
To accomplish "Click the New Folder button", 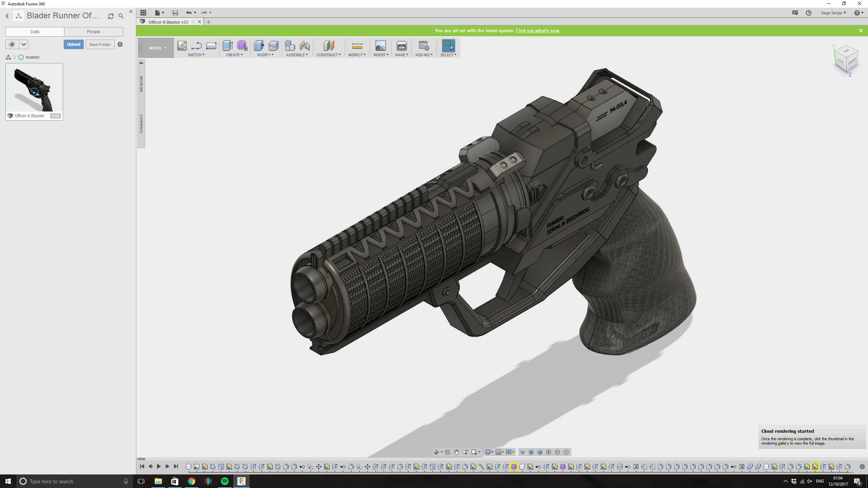I will click(x=100, y=44).
